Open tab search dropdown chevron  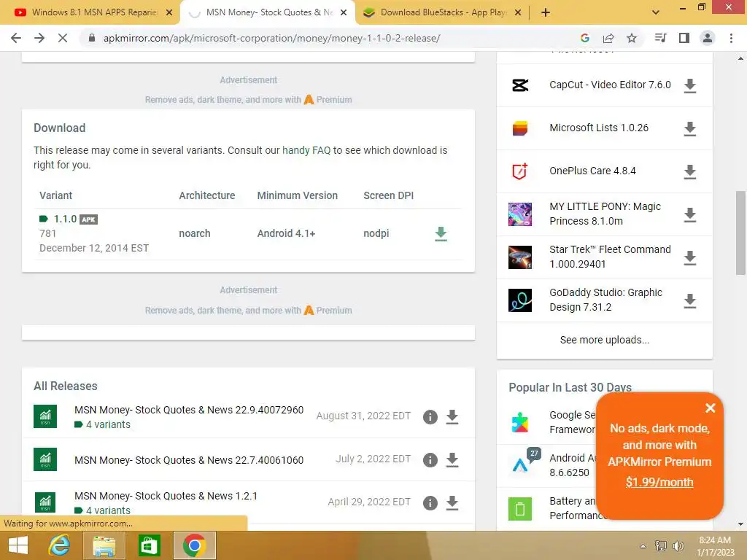pos(656,12)
